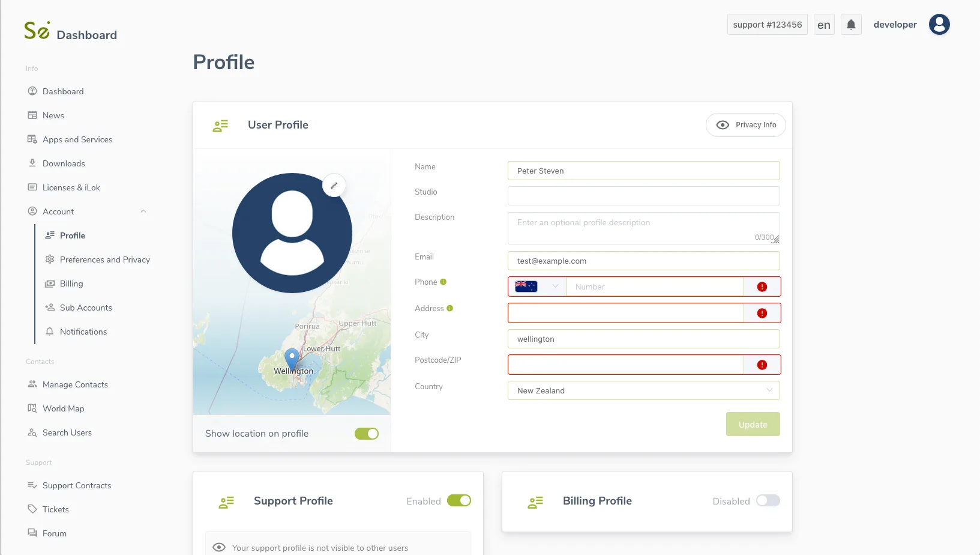
Task: Click the green info icon beside Phone
Action: pos(443,282)
